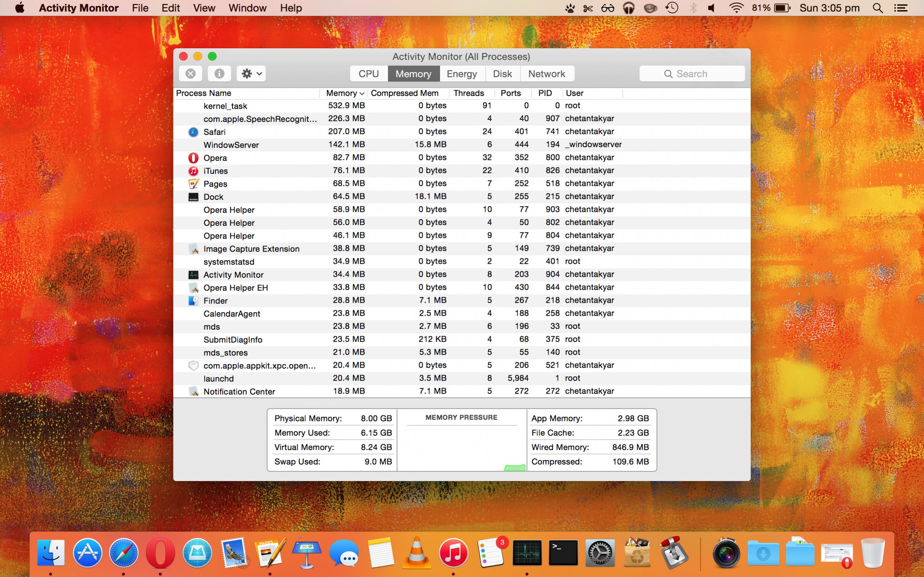Open the Trash in the Dock
Viewport: 924px width, 577px height.
tap(873, 552)
